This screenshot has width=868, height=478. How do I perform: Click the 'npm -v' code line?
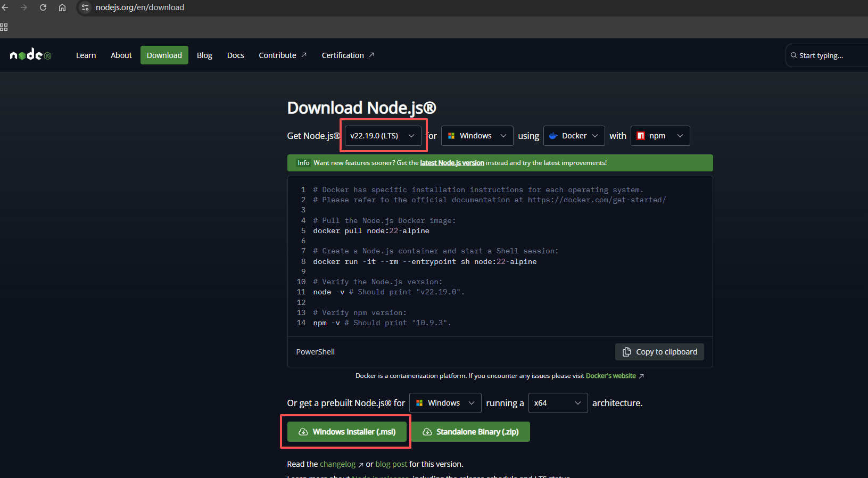(382, 323)
